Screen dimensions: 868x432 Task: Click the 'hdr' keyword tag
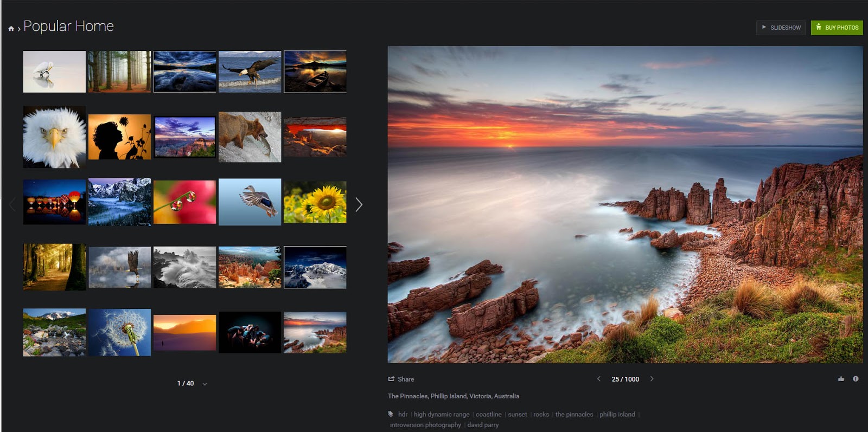click(403, 414)
